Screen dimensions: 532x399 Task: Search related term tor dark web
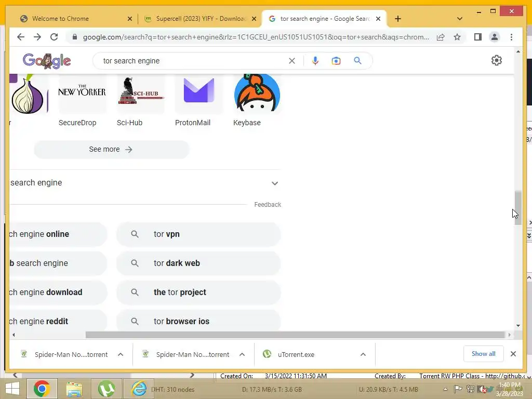(198, 263)
